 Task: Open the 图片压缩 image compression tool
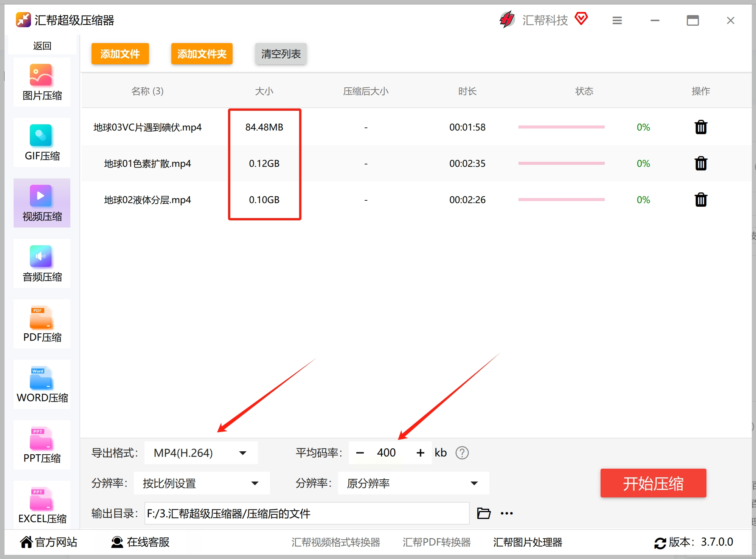tap(42, 82)
